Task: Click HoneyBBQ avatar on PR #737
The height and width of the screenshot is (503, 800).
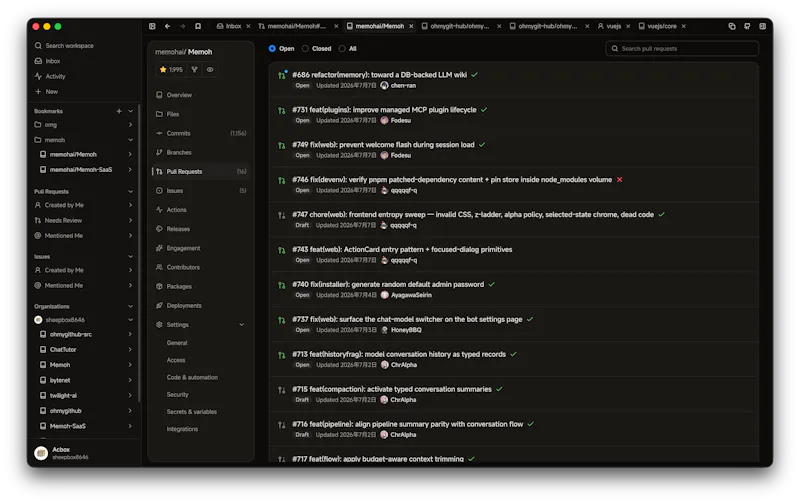Action: pos(385,330)
